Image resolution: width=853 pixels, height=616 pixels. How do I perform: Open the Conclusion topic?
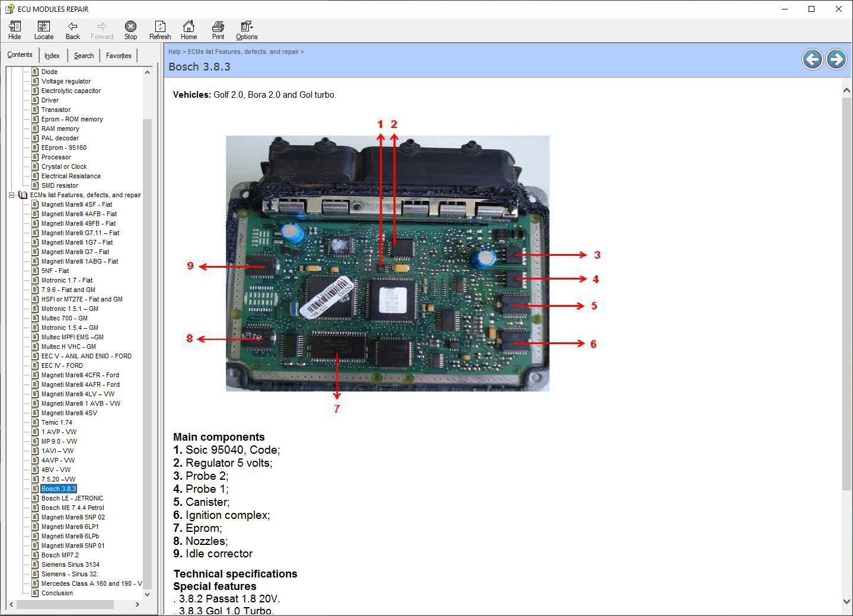tap(57, 593)
